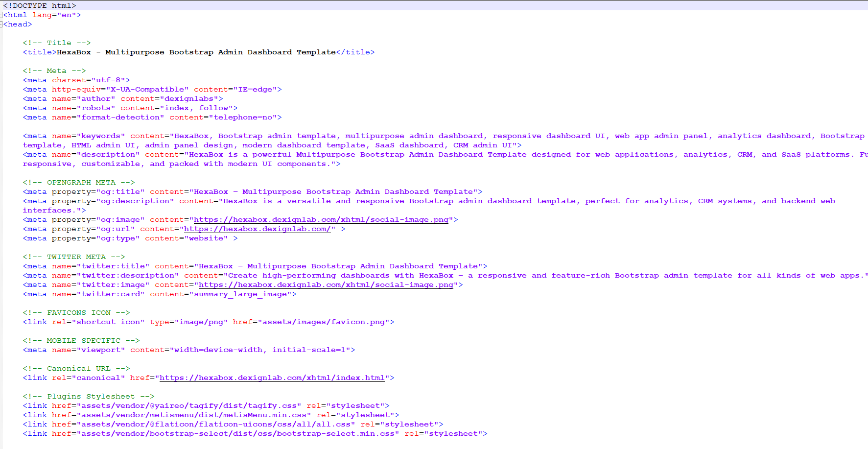Image resolution: width=868 pixels, height=449 pixels.
Task: Click the "<!-- Plugins Stylesheet -->" comment
Action: [x=89, y=397]
